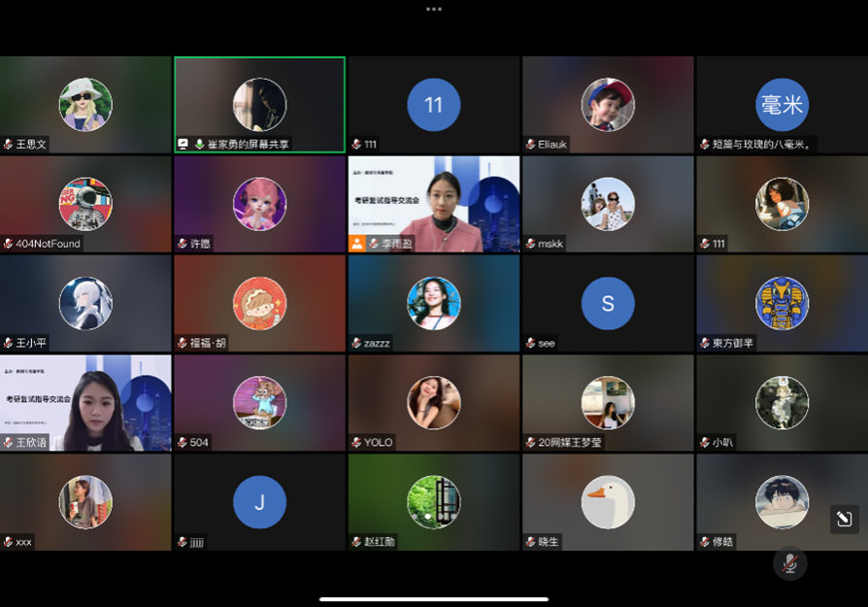Viewport: 868px width, 607px height.
Task: Click the muted mic icon beside 王思文
Action: tap(9, 144)
